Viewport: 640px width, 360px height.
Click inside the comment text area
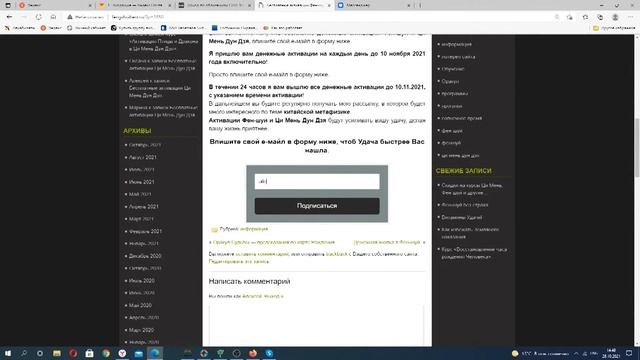316,325
